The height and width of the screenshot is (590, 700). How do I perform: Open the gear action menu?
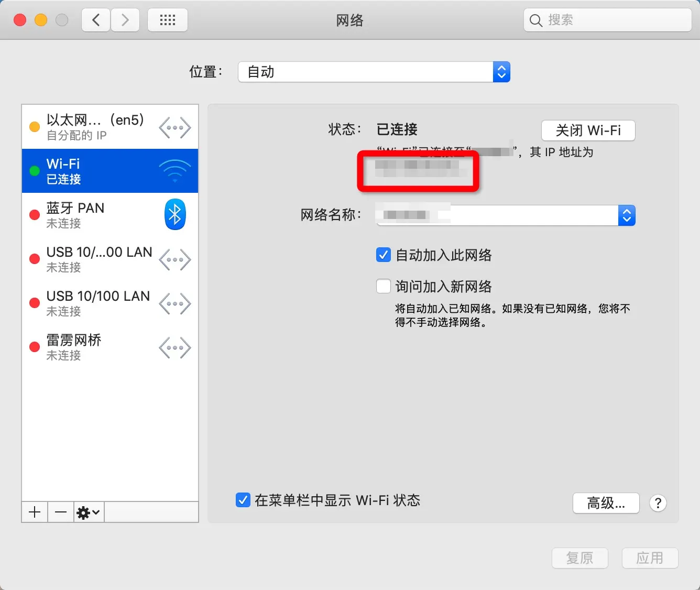89,512
